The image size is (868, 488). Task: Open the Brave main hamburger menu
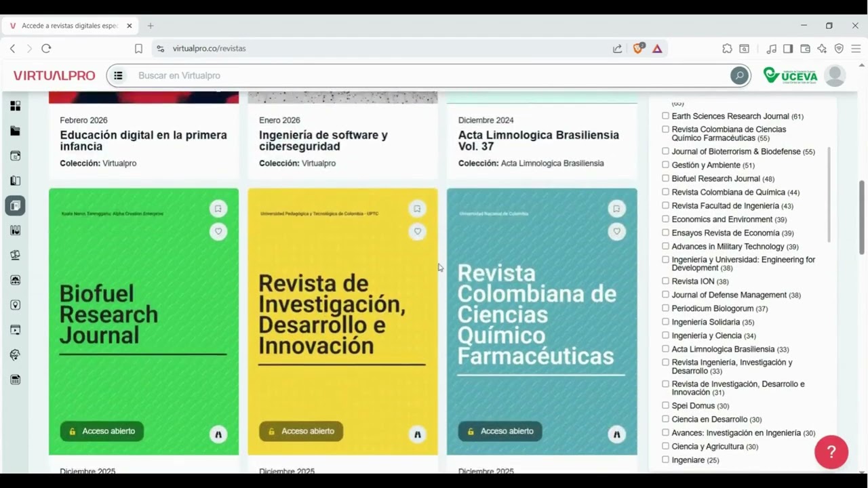point(856,49)
